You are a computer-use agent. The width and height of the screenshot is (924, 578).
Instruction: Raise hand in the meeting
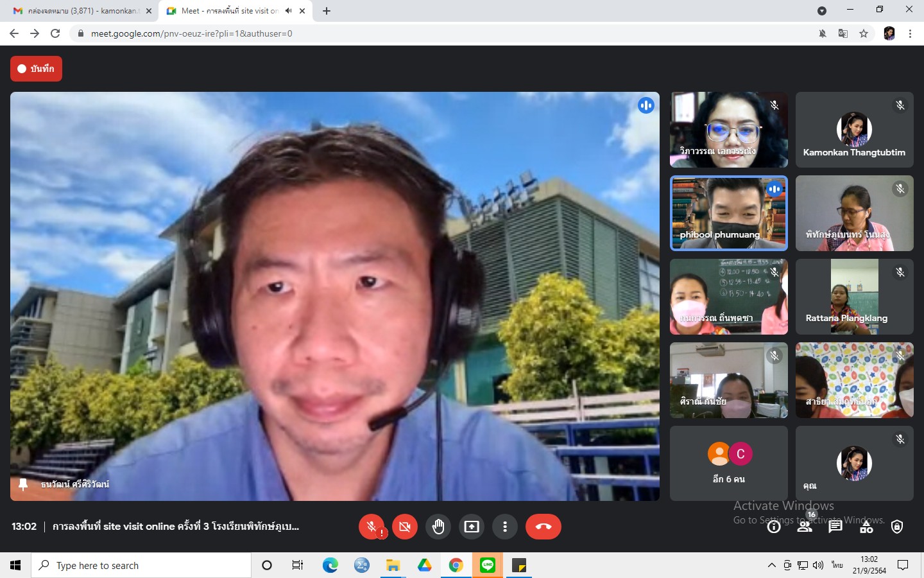pyautogui.click(x=438, y=527)
